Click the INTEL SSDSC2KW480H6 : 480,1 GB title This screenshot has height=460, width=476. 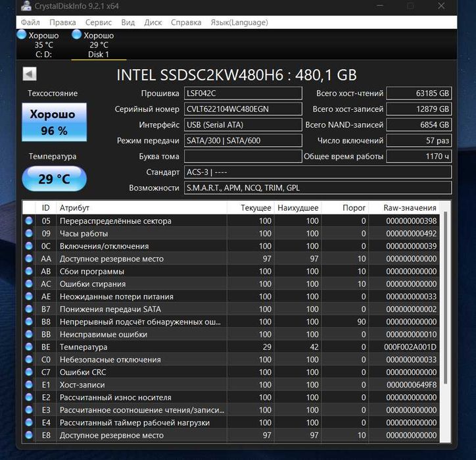coord(237,75)
